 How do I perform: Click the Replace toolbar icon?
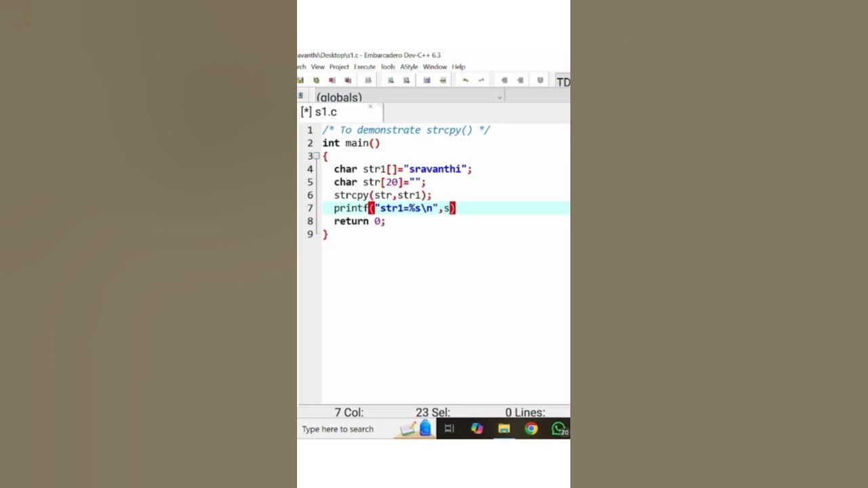click(x=407, y=80)
